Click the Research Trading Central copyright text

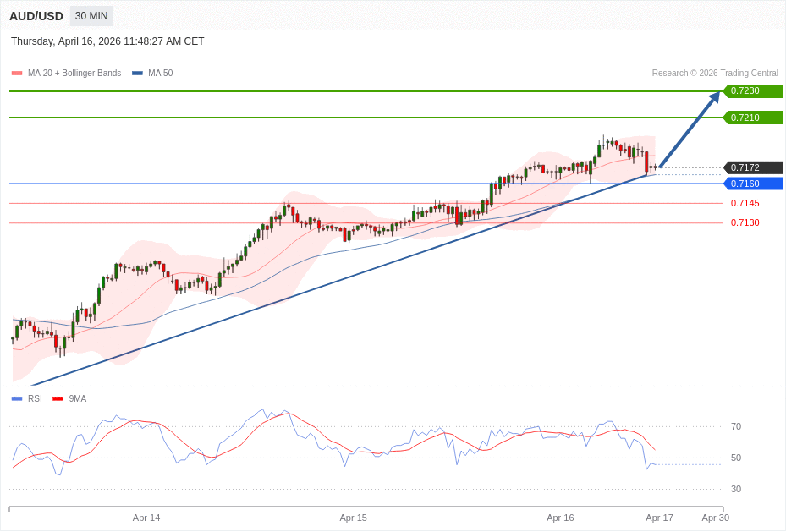(714, 74)
